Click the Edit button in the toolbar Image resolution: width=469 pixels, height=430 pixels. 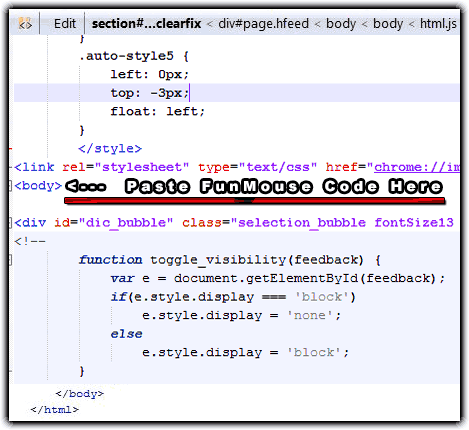65,24
